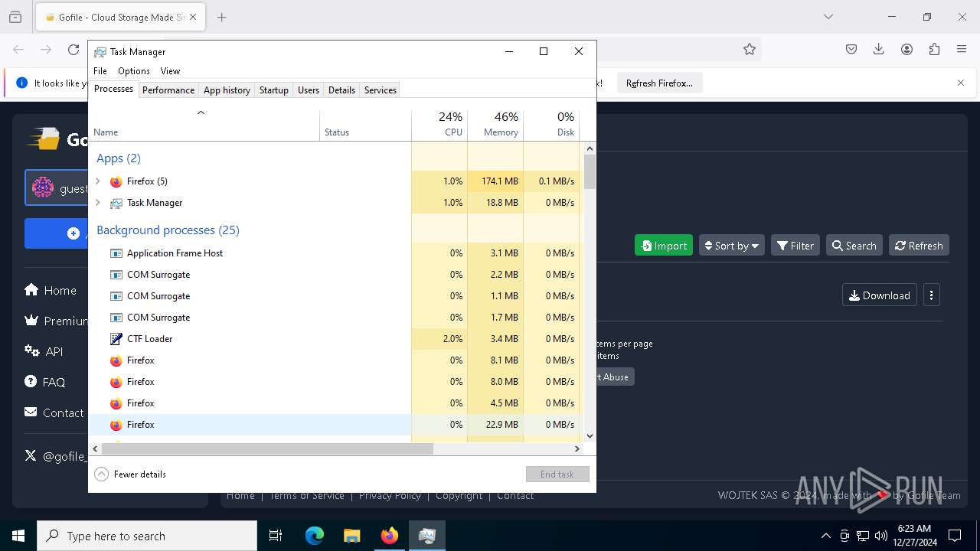Image resolution: width=980 pixels, height=551 pixels.
Task: Click Refresh Firefox notification button
Action: pos(659,83)
